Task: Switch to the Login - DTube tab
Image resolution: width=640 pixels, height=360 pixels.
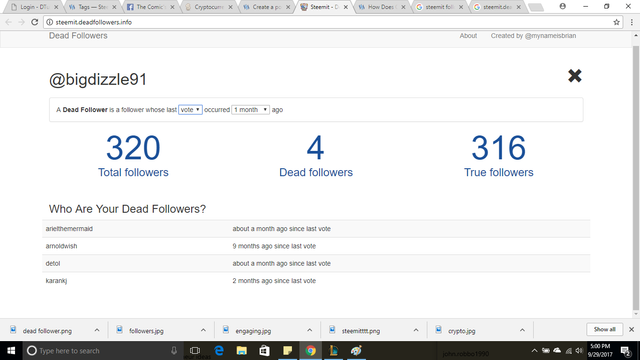Action: click(35, 7)
